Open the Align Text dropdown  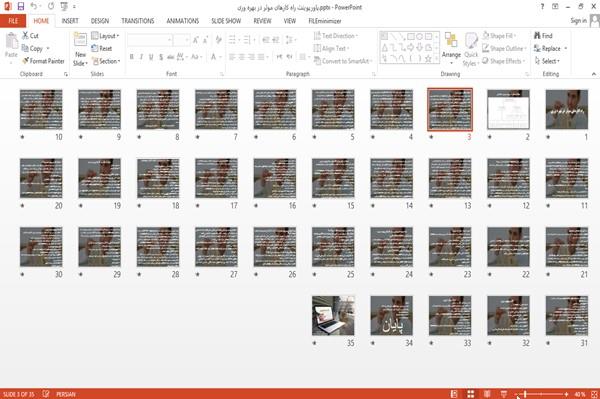pyautogui.click(x=331, y=49)
